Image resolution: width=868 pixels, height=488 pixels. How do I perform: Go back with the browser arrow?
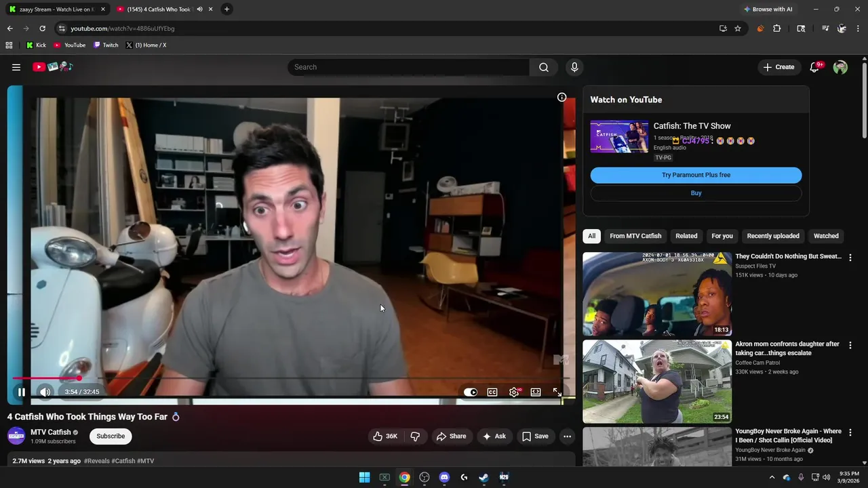tap(9, 28)
